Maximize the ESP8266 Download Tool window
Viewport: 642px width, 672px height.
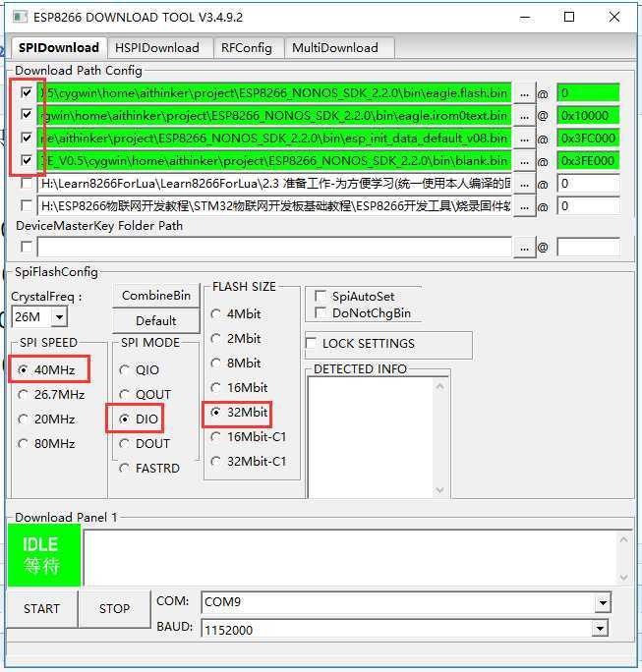(x=569, y=17)
